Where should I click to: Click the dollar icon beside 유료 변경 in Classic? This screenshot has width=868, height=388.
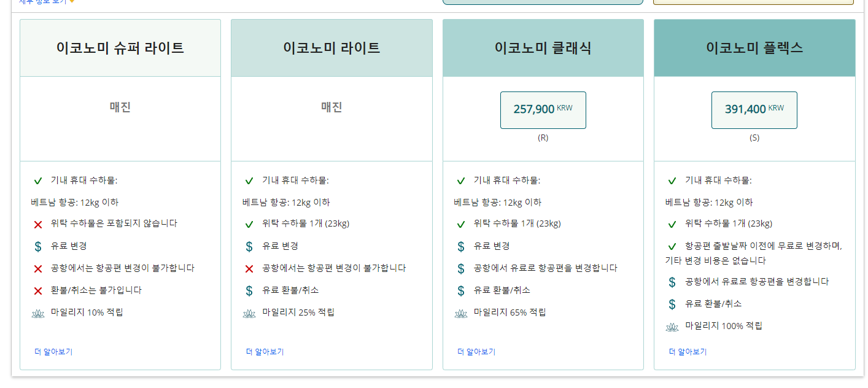pyautogui.click(x=461, y=246)
